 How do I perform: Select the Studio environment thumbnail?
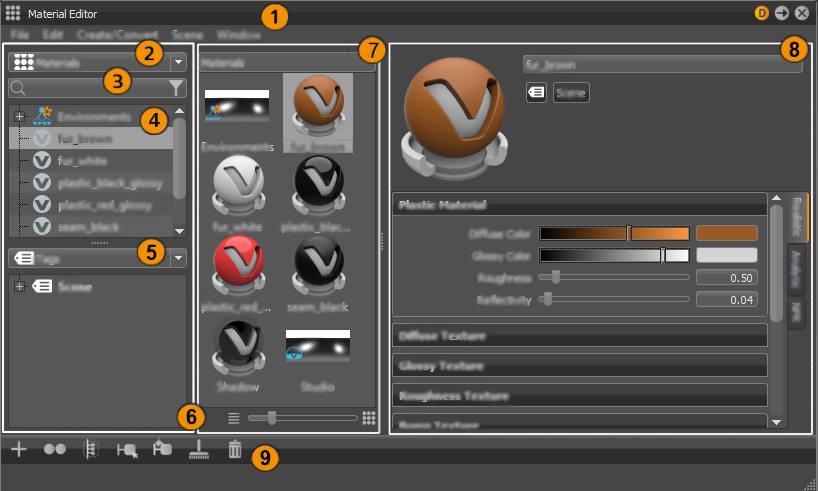[x=318, y=345]
